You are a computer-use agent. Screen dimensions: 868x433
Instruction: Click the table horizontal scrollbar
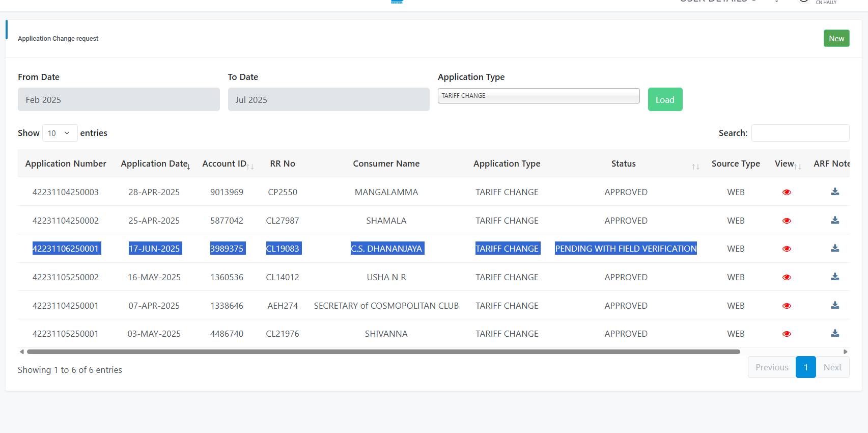click(x=383, y=351)
